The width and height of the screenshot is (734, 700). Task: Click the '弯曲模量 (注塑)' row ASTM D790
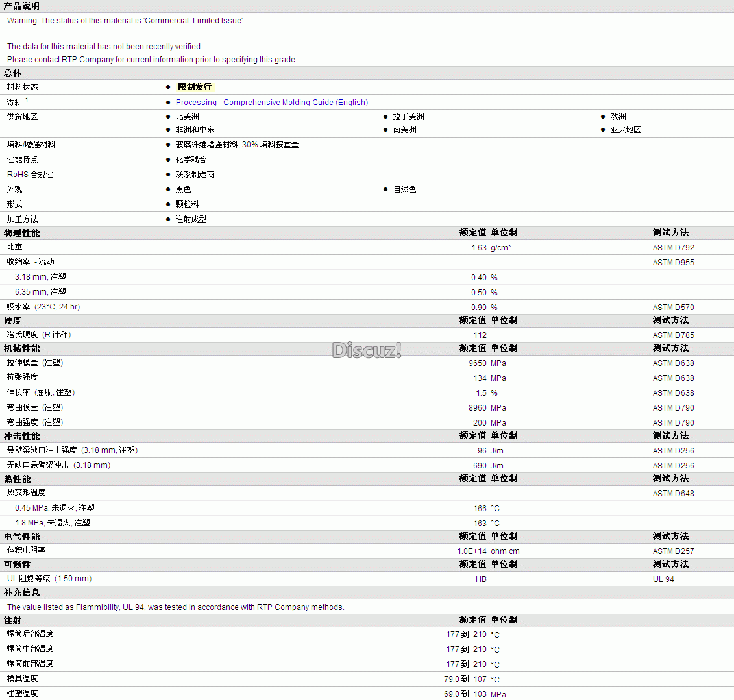point(673,409)
